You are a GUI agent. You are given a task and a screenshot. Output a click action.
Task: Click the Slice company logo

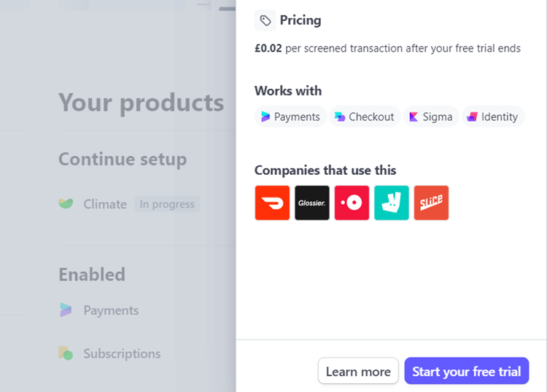[431, 203]
